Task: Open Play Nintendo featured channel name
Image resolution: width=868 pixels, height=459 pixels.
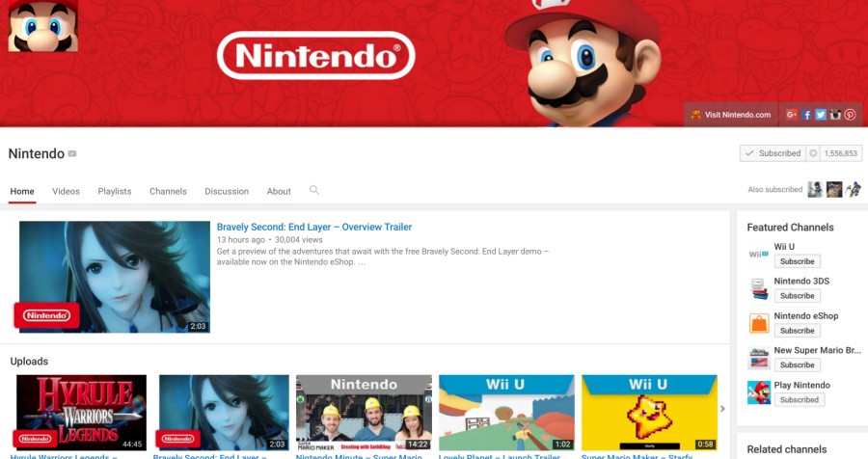Action: [x=802, y=385]
